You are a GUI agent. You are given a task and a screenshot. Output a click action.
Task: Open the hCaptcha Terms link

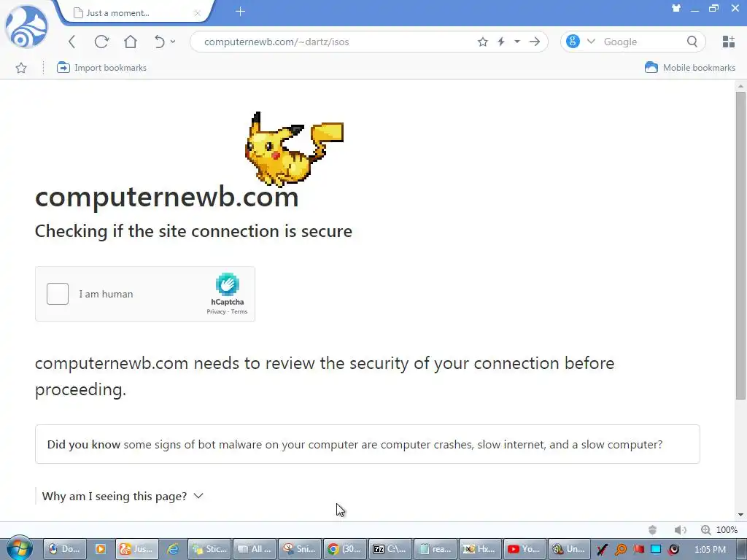click(239, 311)
